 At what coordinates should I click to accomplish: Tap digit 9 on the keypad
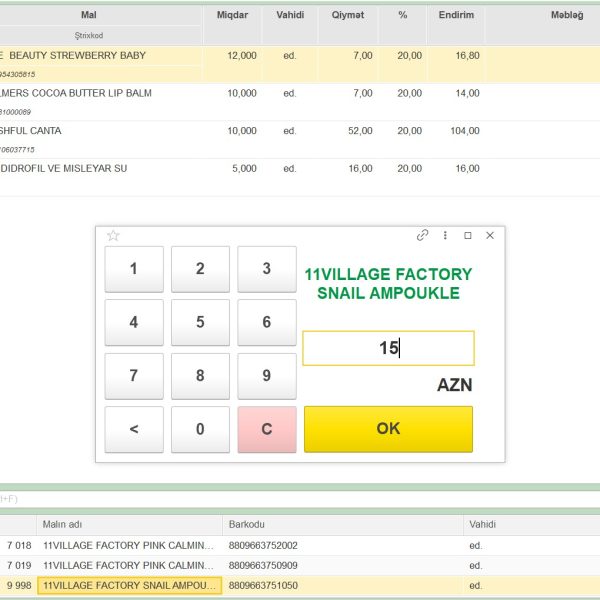(267, 376)
